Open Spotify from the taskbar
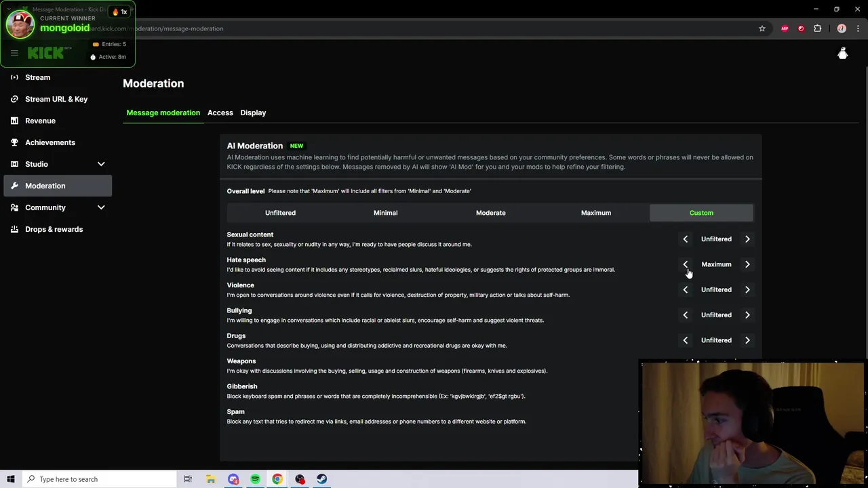The height and width of the screenshot is (488, 868). point(255,479)
